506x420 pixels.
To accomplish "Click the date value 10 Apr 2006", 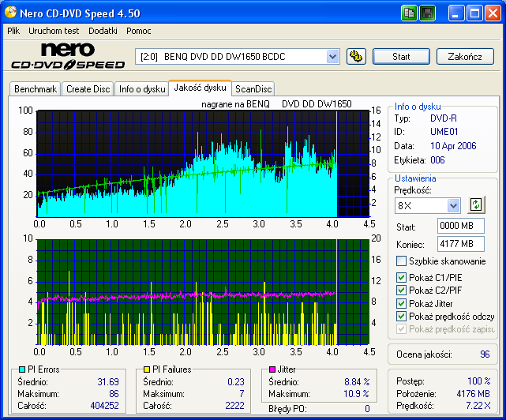I will [453, 146].
